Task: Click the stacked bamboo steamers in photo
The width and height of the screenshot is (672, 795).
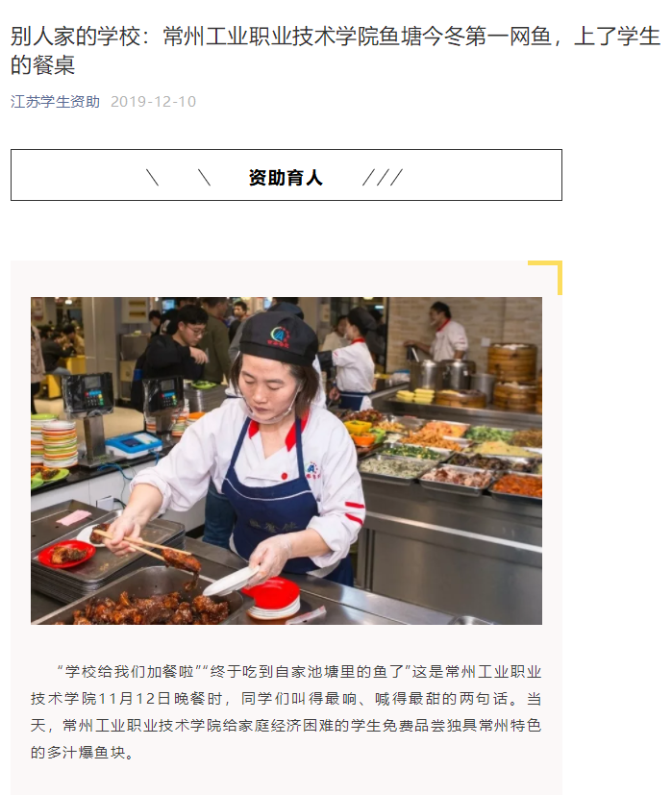Action: click(511, 376)
